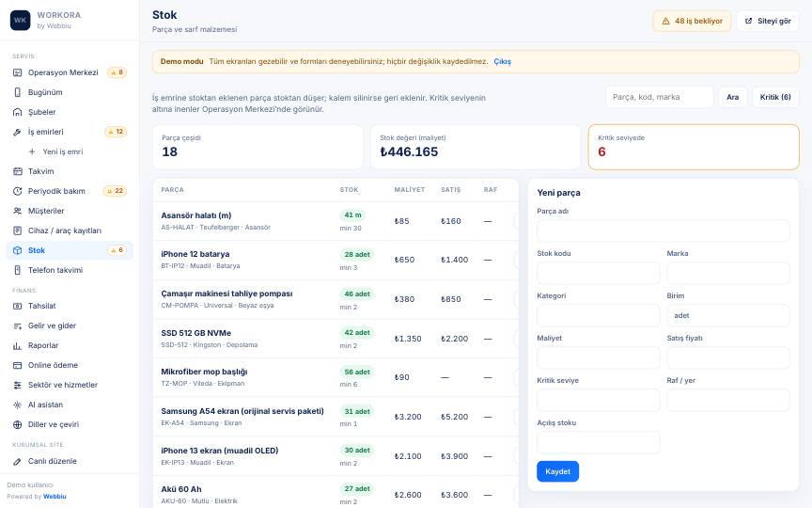Click the Çıkış link in demo banner
This screenshot has width=812, height=508.
click(502, 61)
